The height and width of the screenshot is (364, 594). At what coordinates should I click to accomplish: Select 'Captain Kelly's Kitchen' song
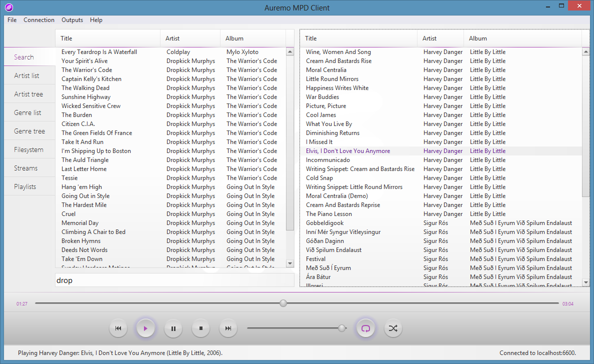170,79
